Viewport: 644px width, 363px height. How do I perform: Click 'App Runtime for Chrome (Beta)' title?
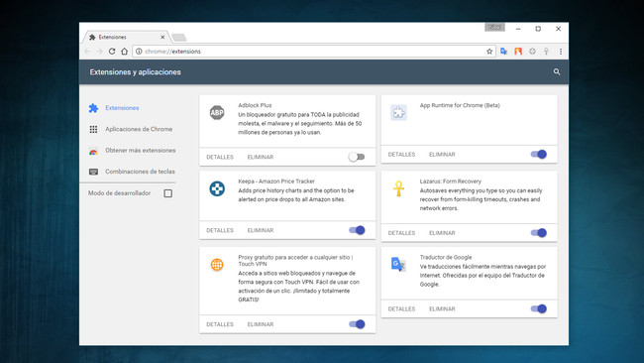click(460, 106)
